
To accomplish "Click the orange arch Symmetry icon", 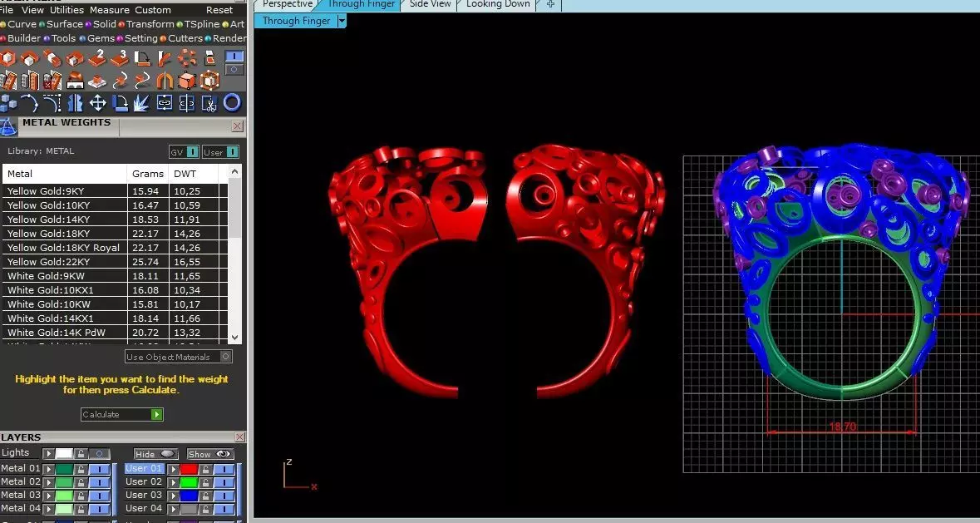I will (165, 80).
